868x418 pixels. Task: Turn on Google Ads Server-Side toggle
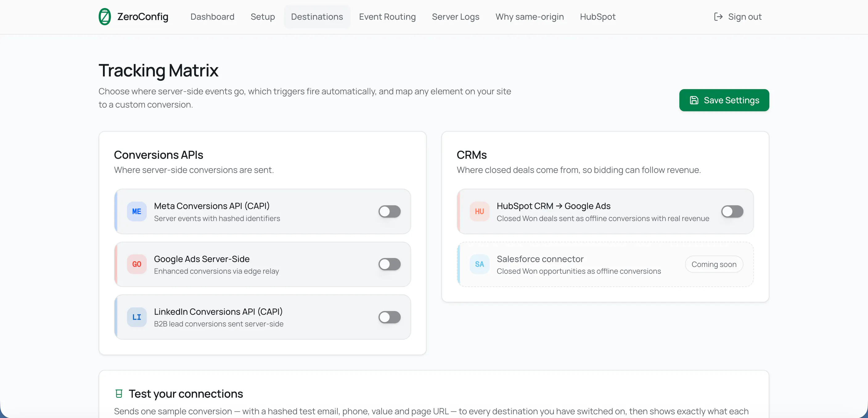pos(390,264)
